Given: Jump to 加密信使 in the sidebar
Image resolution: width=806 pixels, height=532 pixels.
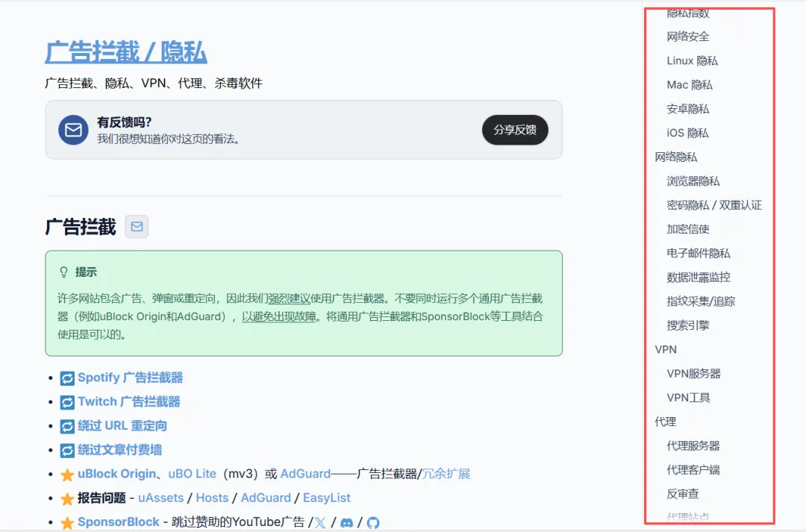Looking at the screenshot, I should click(688, 229).
